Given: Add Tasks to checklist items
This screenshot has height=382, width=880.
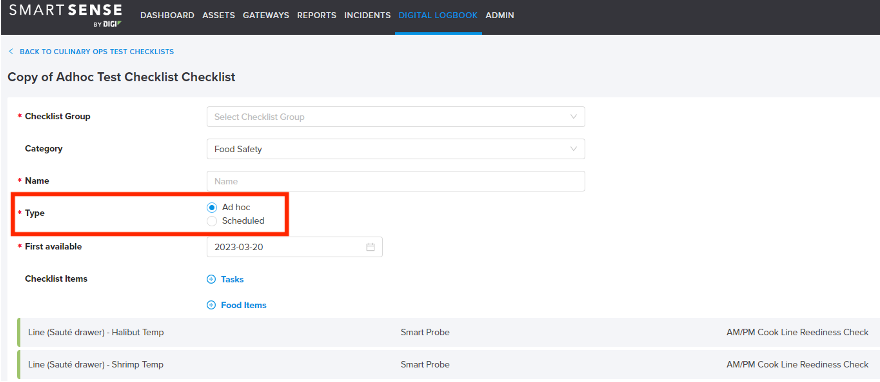Looking at the screenshot, I should pyautogui.click(x=232, y=279).
